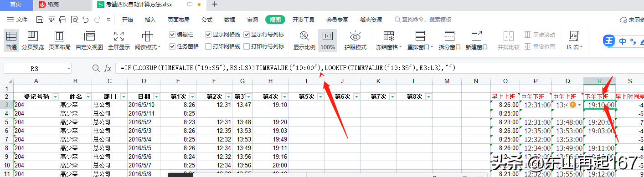Toggle 显示行号列标 show headings checkbox

(247, 35)
